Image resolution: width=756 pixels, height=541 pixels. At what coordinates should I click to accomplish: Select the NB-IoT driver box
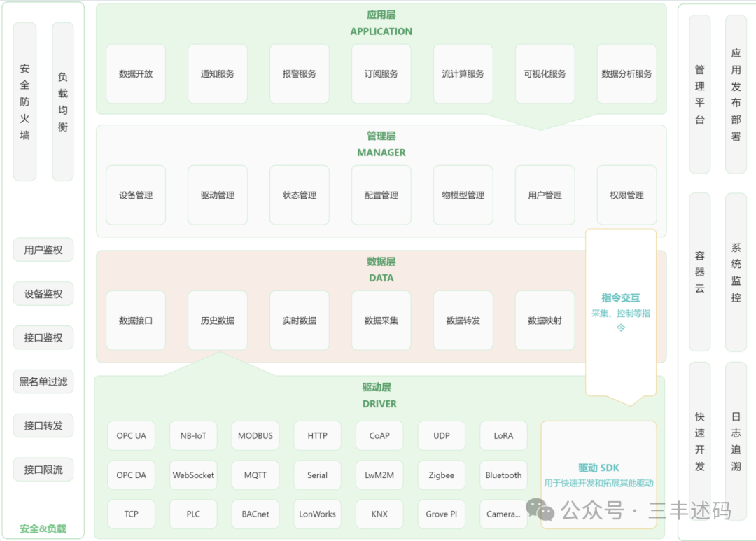pos(193,435)
